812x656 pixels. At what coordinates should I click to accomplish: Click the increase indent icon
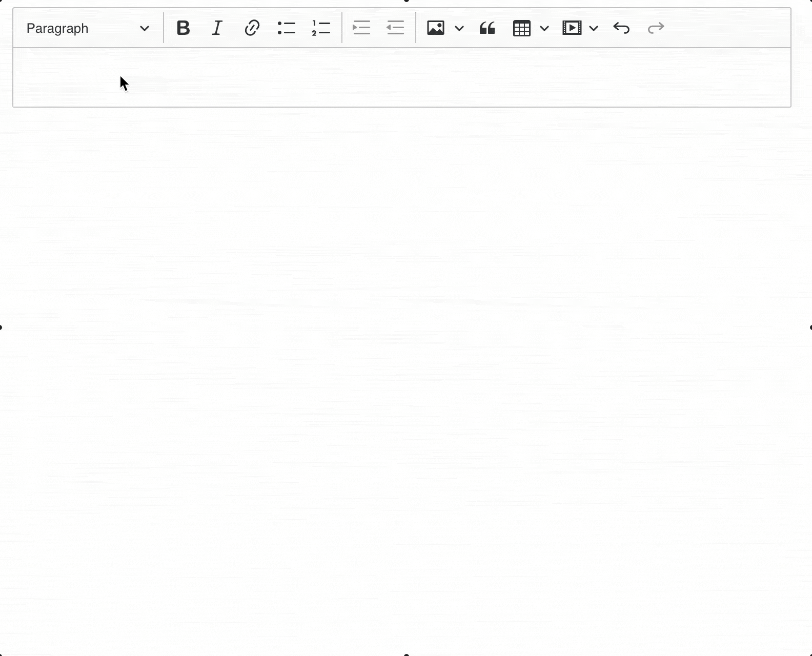[361, 28]
